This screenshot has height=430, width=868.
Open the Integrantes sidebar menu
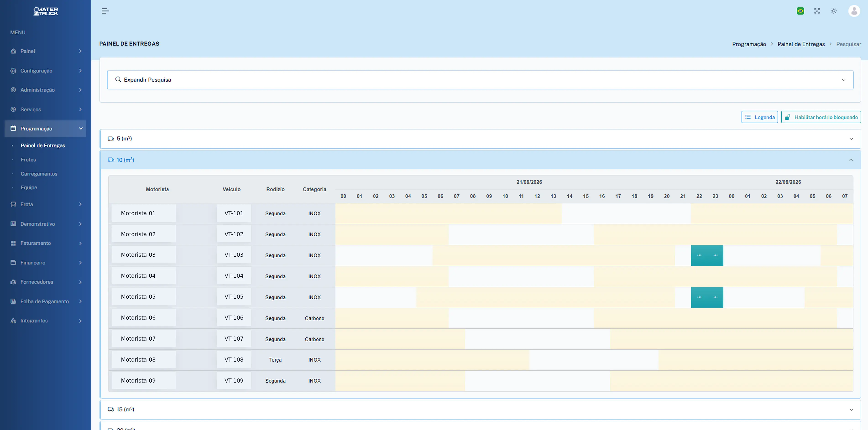pyautogui.click(x=45, y=321)
